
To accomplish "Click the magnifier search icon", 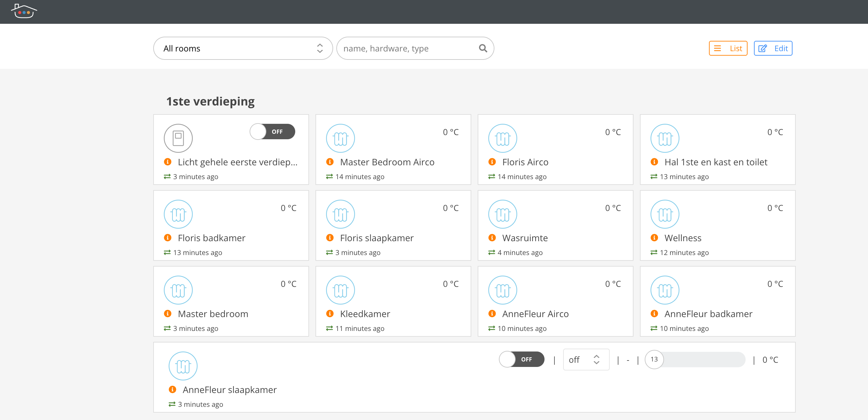I will point(483,48).
